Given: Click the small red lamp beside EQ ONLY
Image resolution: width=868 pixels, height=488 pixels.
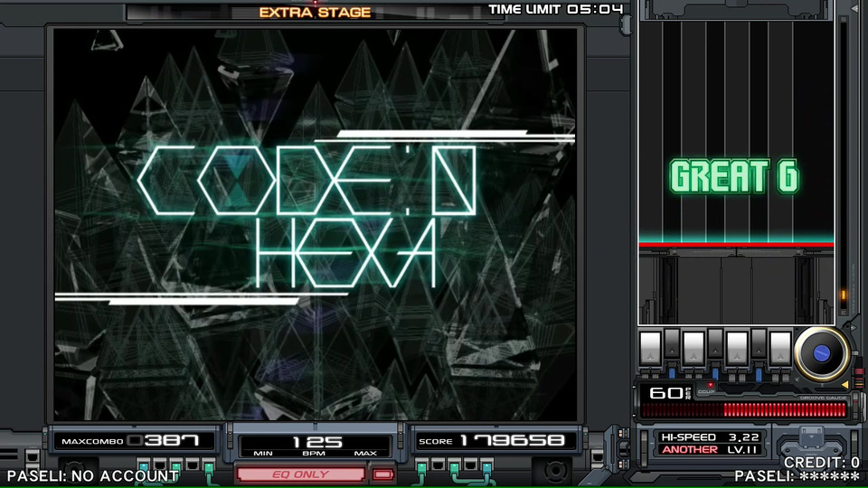Looking at the screenshot, I should (382, 474).
